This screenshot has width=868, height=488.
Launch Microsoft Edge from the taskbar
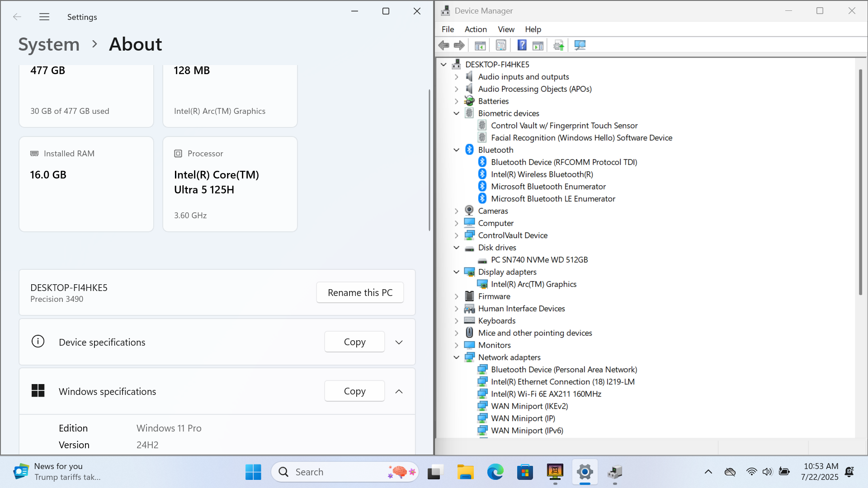(x=495, y=472)
